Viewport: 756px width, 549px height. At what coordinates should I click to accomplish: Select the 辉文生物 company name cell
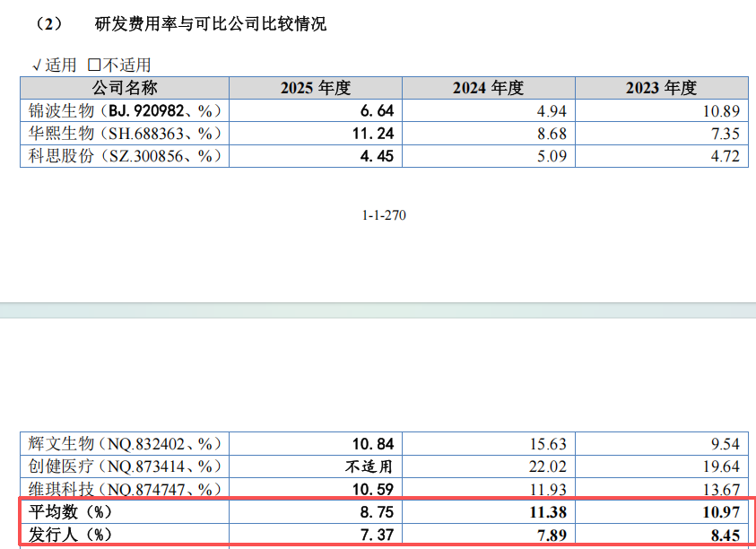click(x=125, y=443)
